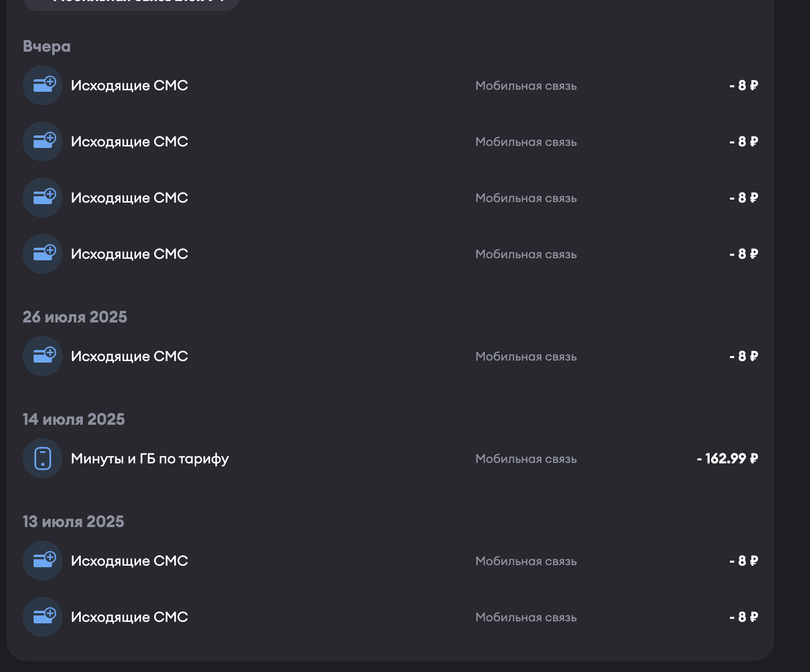Click Мобильная связь category on the tariff row
Screen dimensions: 810x672
(x=526, y=459)
